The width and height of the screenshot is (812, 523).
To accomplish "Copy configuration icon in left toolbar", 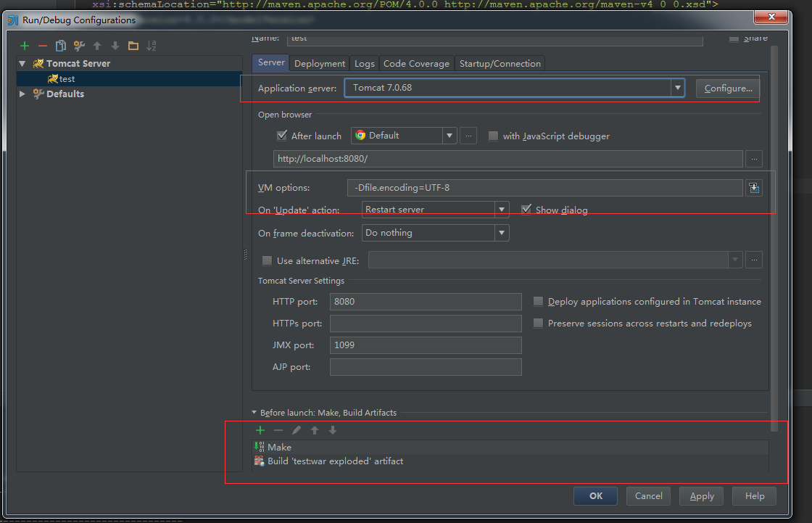I will click(x=61, y=46).
